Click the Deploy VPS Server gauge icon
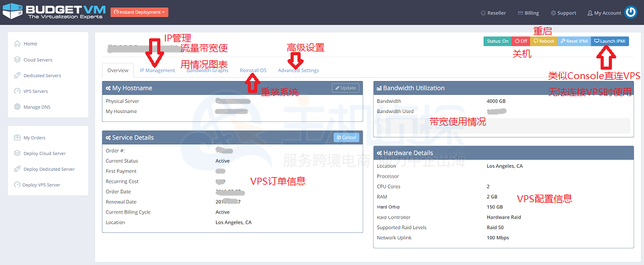This screenshot has height=265, width=644. coord(17,185)
